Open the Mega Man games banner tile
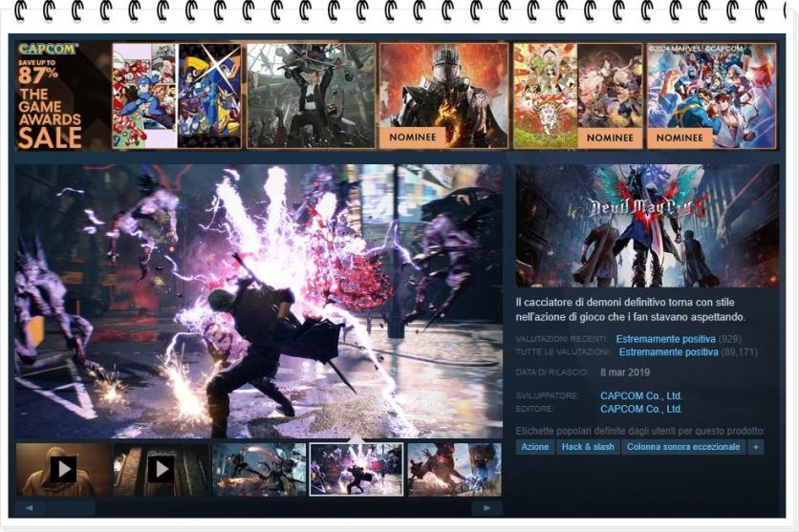Image resolution: width=799 pixels, height=532 pixels. click(177, 96)
